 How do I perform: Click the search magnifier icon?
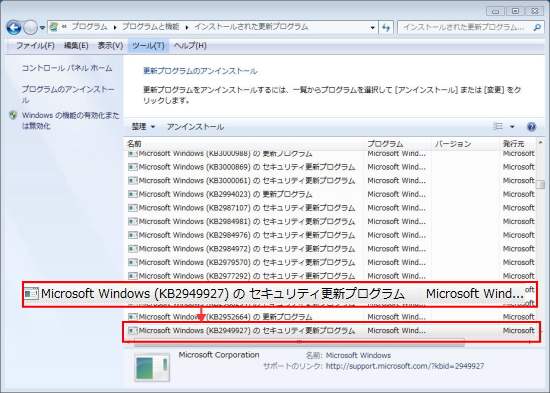537,27
